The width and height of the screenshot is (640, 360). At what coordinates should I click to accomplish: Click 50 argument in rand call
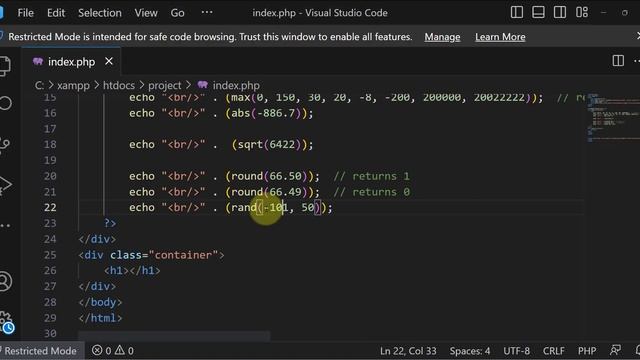(x=308, y=207)
